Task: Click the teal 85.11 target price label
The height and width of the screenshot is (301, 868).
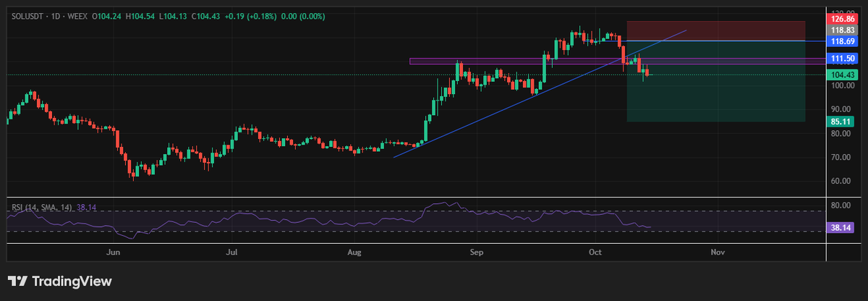Action: (x=841, y=122)
